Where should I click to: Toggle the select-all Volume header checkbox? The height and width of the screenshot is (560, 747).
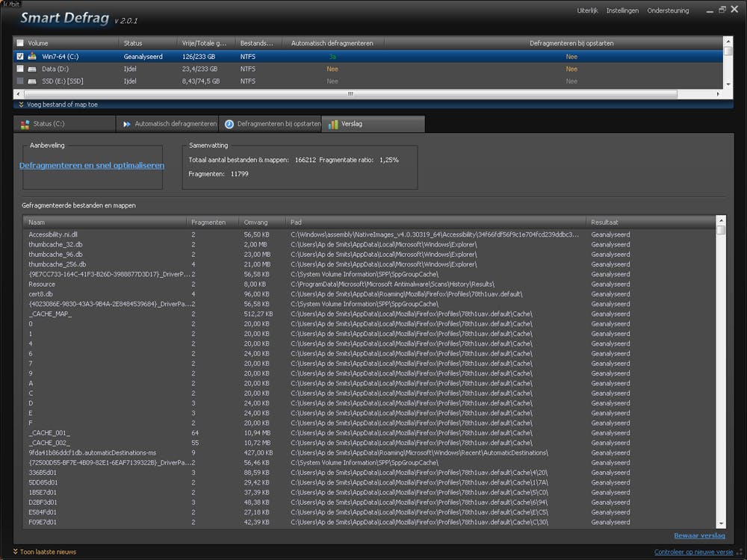tap(20, 43)
